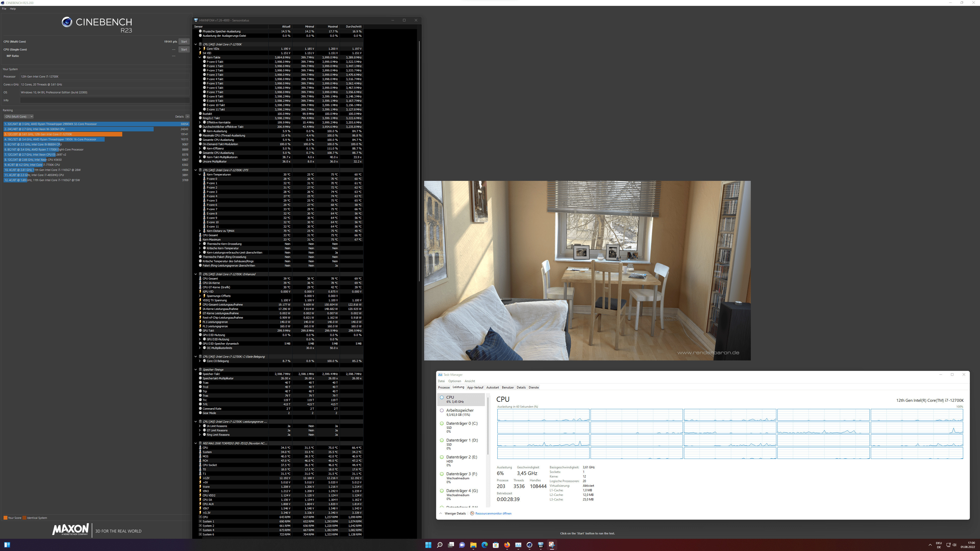
Task: Click the Cinebench R23 logo
Action: [97, 25]
